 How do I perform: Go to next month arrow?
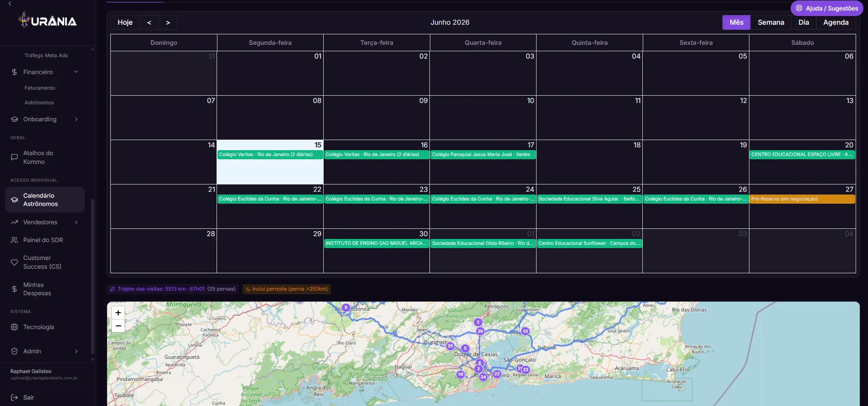pos(168,22)
